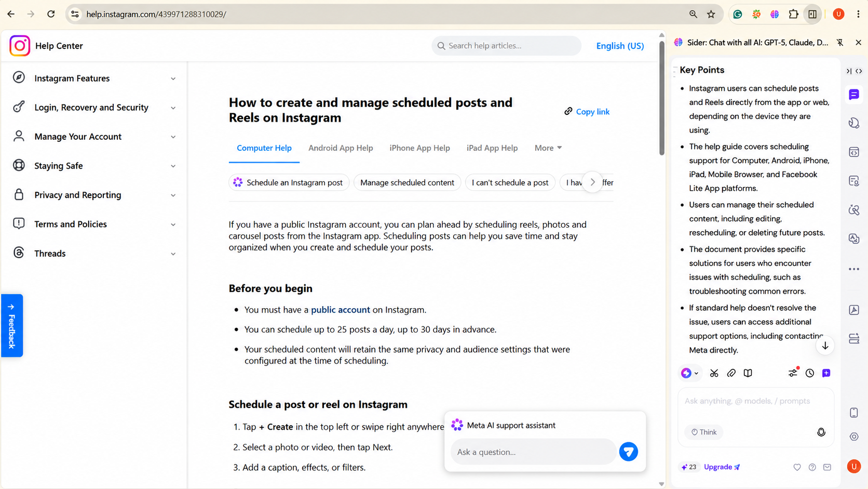Click Upgrade in Sider panel
The width and height of the screenshot is (868, 489).
point(722,467)
